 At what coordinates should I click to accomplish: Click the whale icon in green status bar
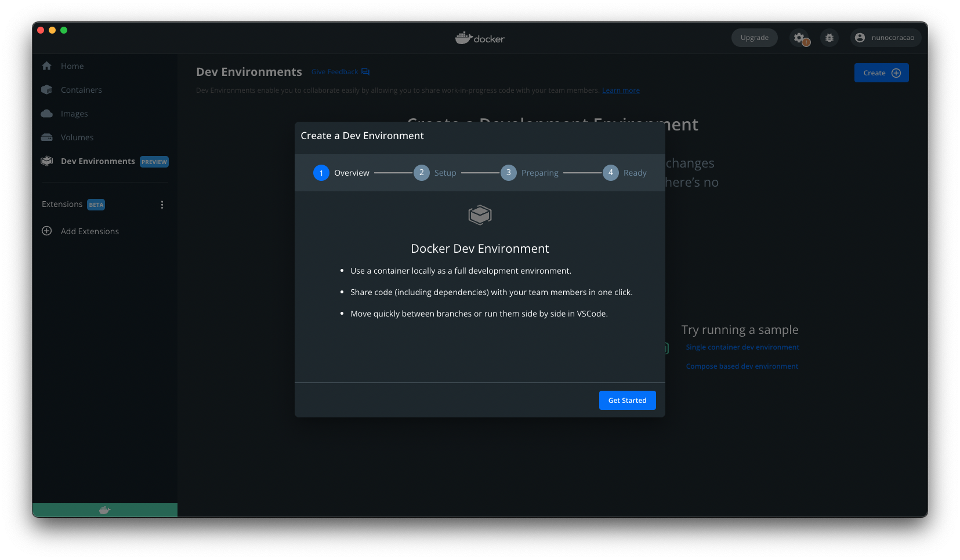(104, 510)
